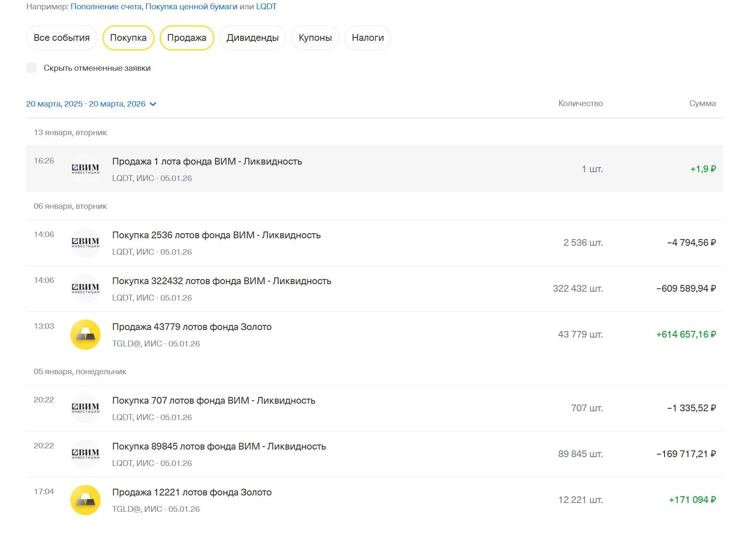Click the 13 января, вторник date header
The height and width of the screenshot is (543, 756).
pos(70,133)
